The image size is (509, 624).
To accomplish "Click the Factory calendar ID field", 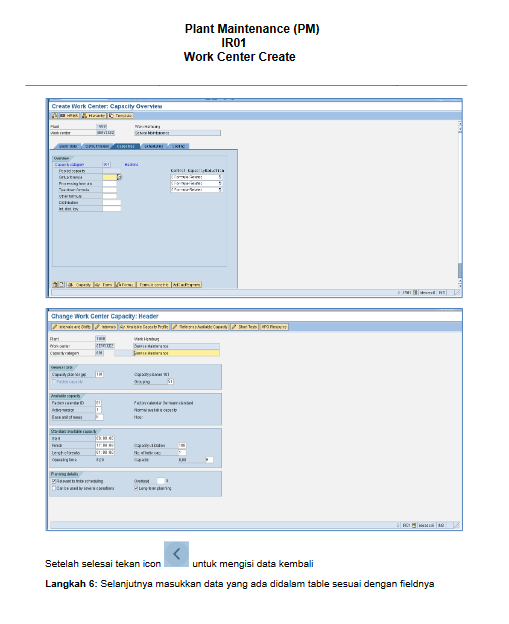I will tap(98, 403).
